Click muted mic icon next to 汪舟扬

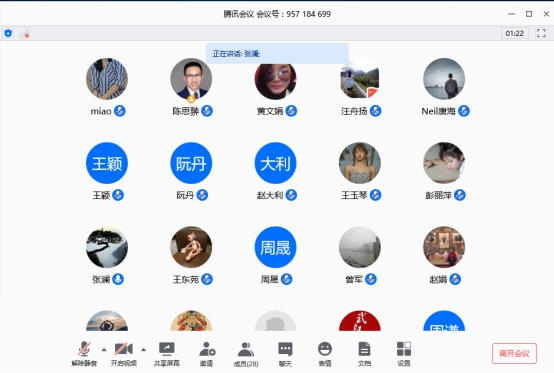(x=376, y=111)
